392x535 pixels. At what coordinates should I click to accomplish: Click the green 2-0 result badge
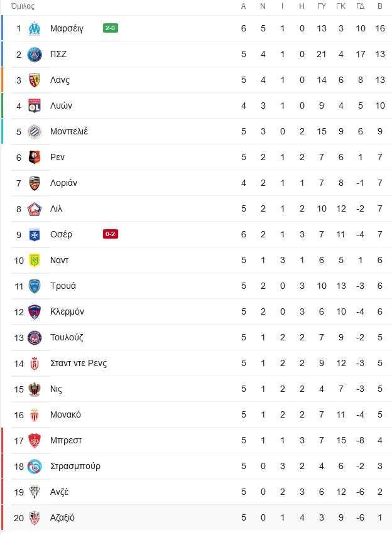pyautogui.click(x=111, y=28)
